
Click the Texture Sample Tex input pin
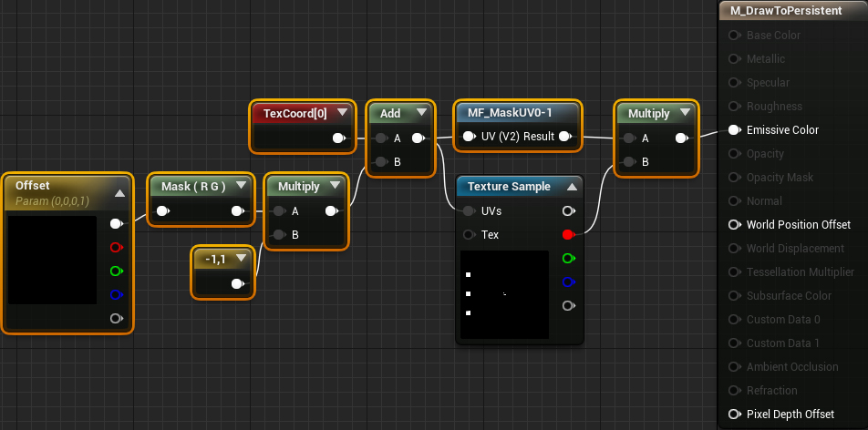coord(469,235)
